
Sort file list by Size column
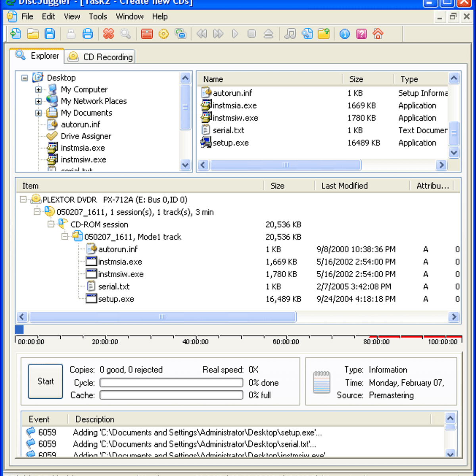[368, 79]
